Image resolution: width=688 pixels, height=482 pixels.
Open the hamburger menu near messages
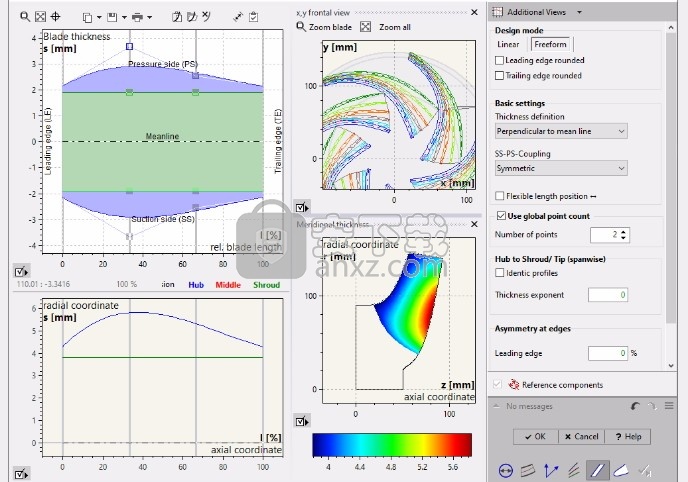point(669,406)
